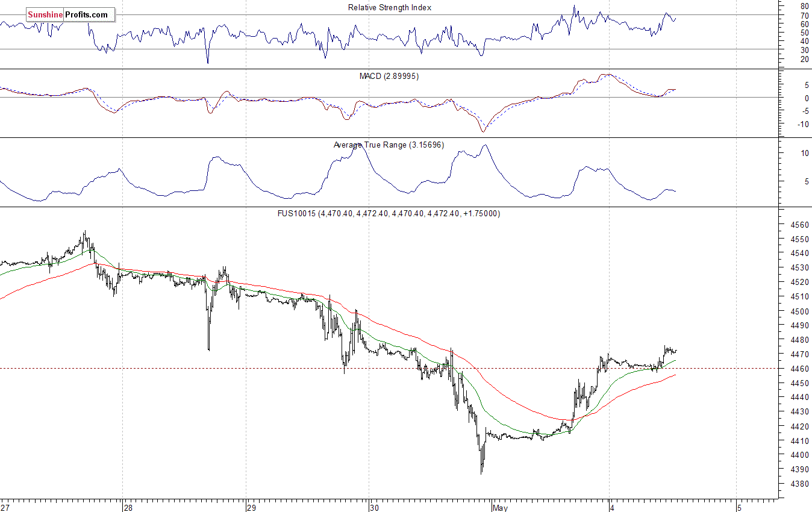Click date label 27 on time axis
This screenshot has height=512, width=812.
5,508
